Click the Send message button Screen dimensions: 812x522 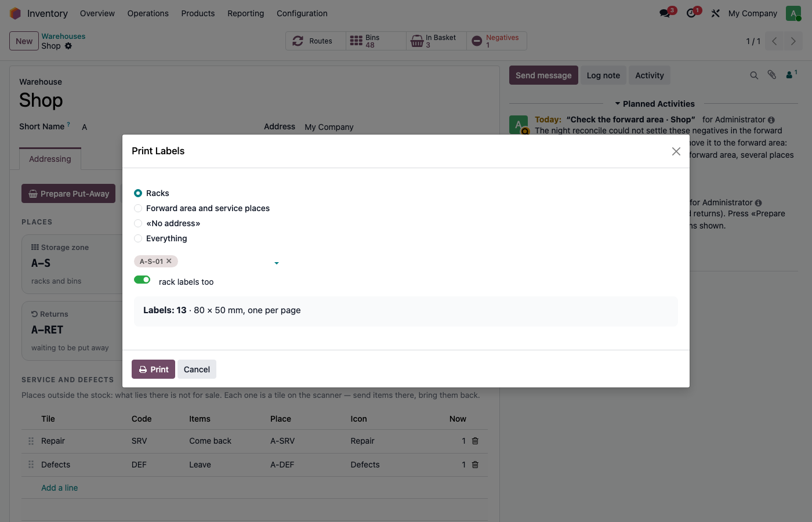click(x=543, y=75)
